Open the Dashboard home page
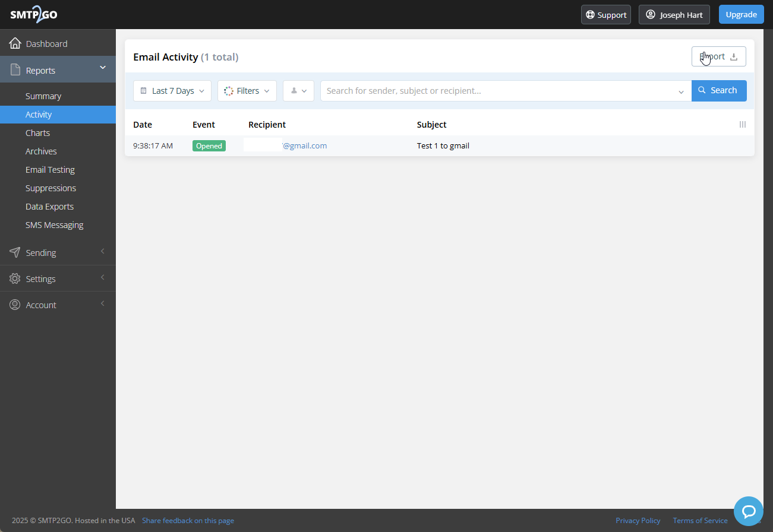The image size is (773, 532). point(58,43)
